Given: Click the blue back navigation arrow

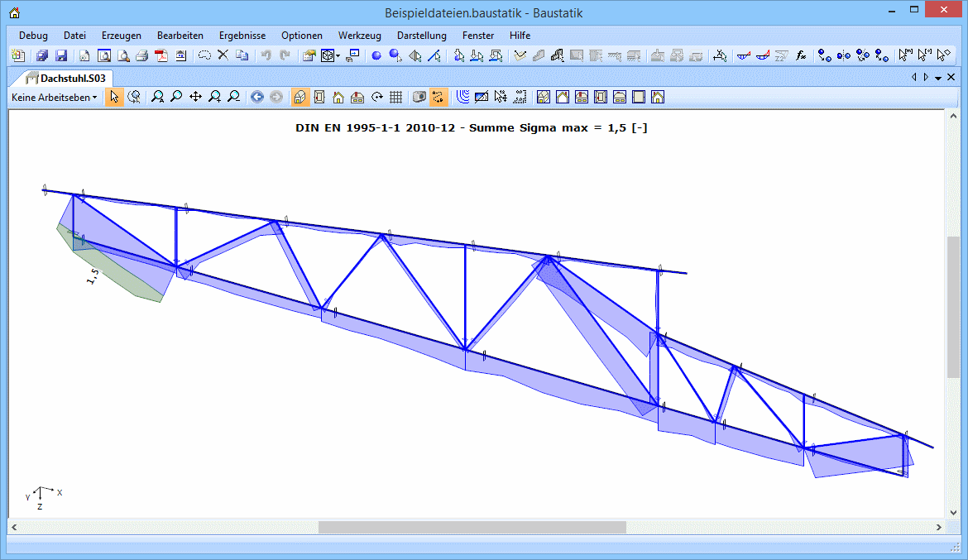Looking at the screenshot, I should tap(257, 97).
